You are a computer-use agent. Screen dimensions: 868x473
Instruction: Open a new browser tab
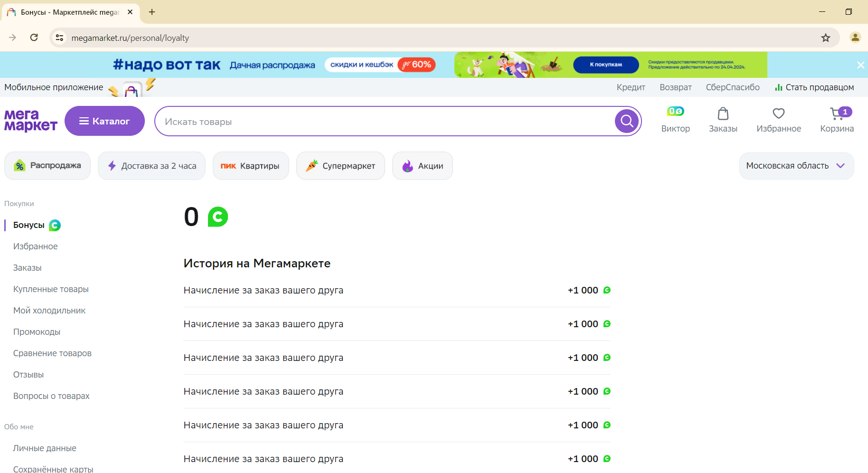152,12
